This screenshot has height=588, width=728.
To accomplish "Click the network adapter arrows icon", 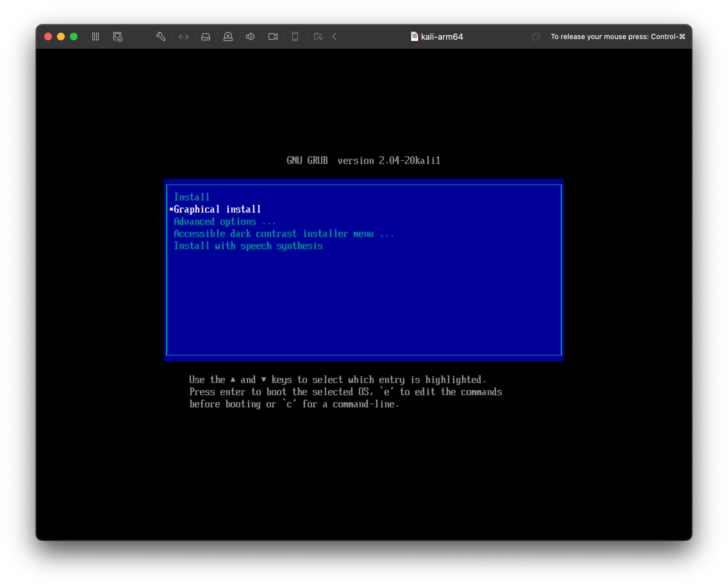I will pyautogui.click(x=183, y=37).
